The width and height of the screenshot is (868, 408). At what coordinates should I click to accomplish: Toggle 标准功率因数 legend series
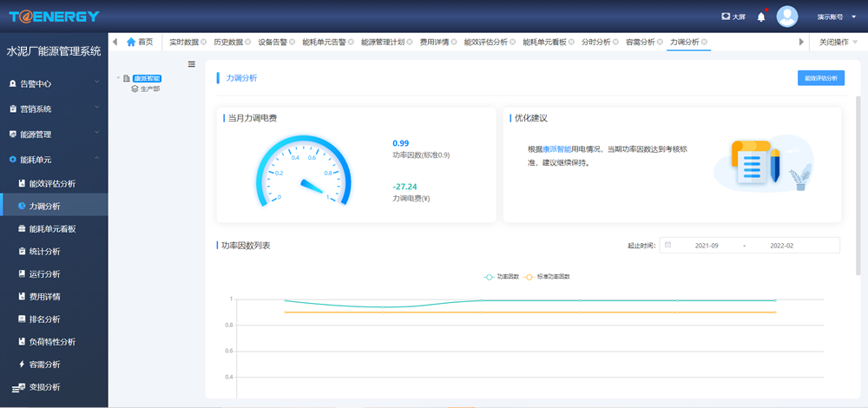[547, 277]
